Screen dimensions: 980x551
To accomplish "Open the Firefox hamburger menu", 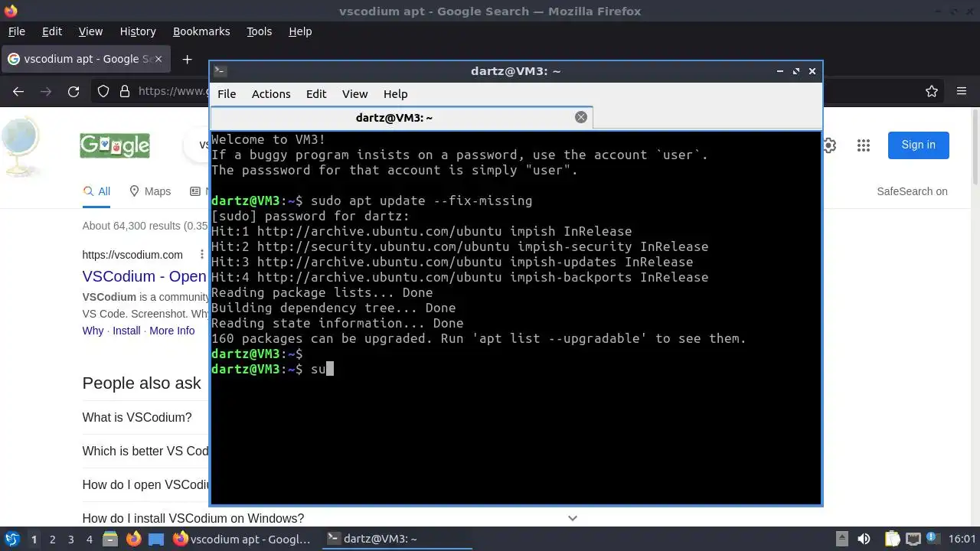I will (962, 91).
